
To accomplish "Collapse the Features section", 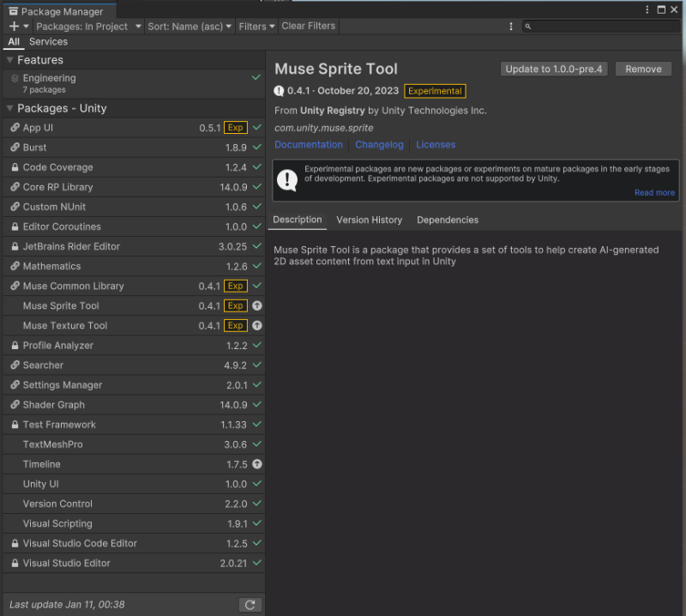I will [x=9, y=60].
